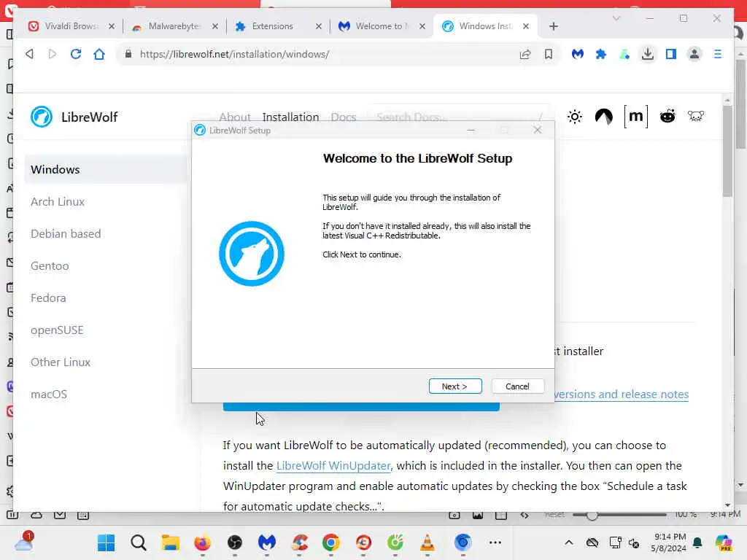The width and height of the screenshot is (747, 560).
Task: Open versions and release notes link
Action: point(622,394)
